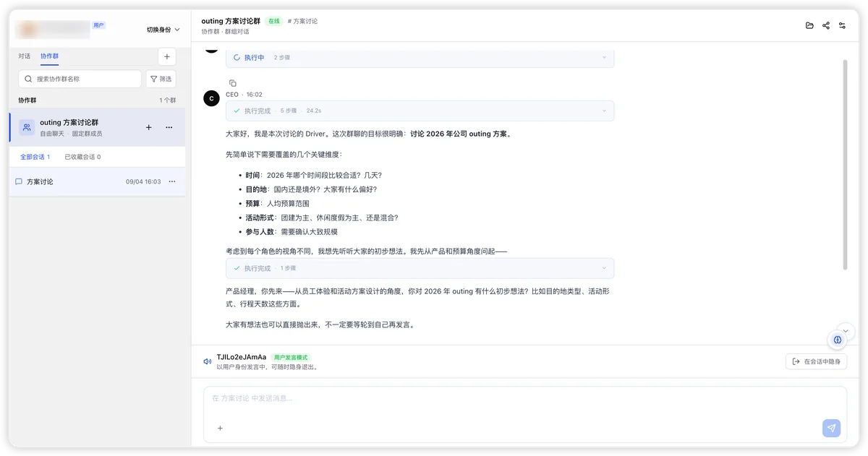Expand 执行完成 5 步骤 24.2s panel
The image size is (868, 456).
pyautogui.click(x=420, y=111)
